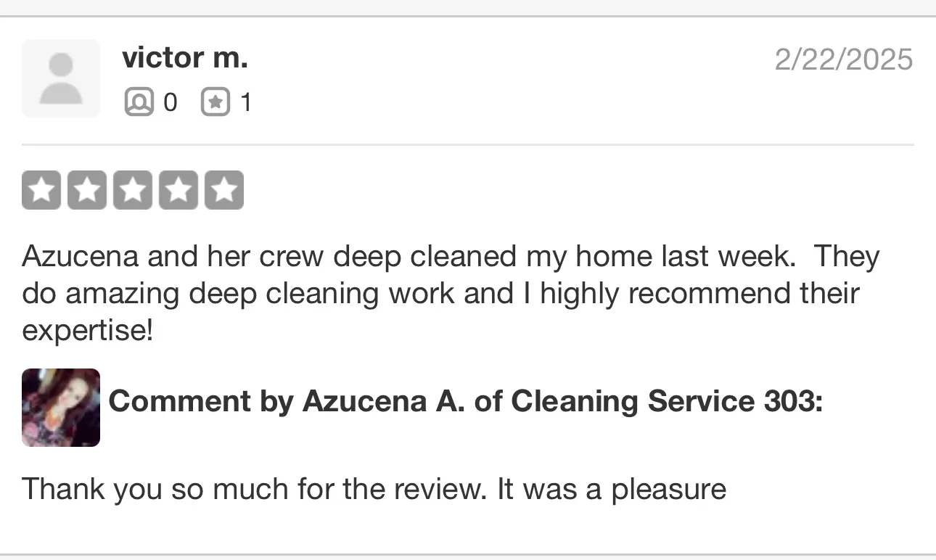936x560 pixels.
Task: Click the friends count icon
Action: 139,102
